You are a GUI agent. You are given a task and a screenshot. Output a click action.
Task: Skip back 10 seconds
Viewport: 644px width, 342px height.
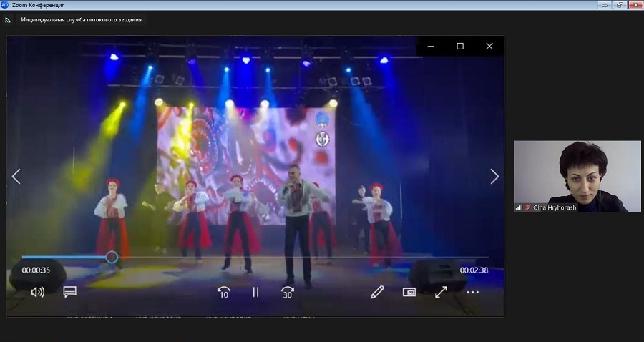coord(223,292)
